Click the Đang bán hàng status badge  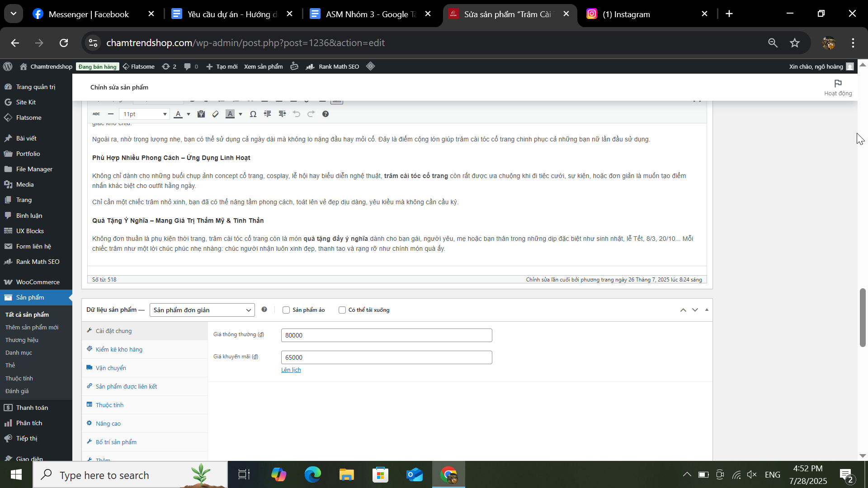(97, 66)
